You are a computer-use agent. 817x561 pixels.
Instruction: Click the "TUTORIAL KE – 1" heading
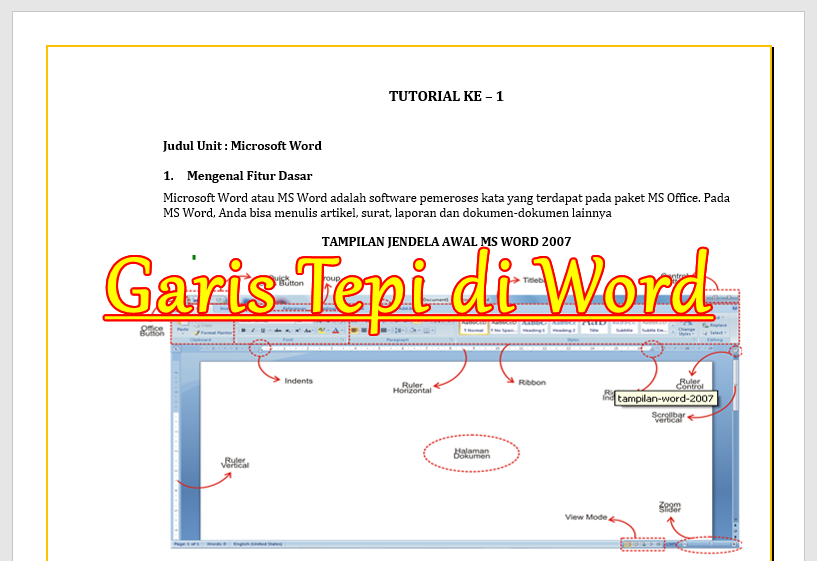pos(446,96)
